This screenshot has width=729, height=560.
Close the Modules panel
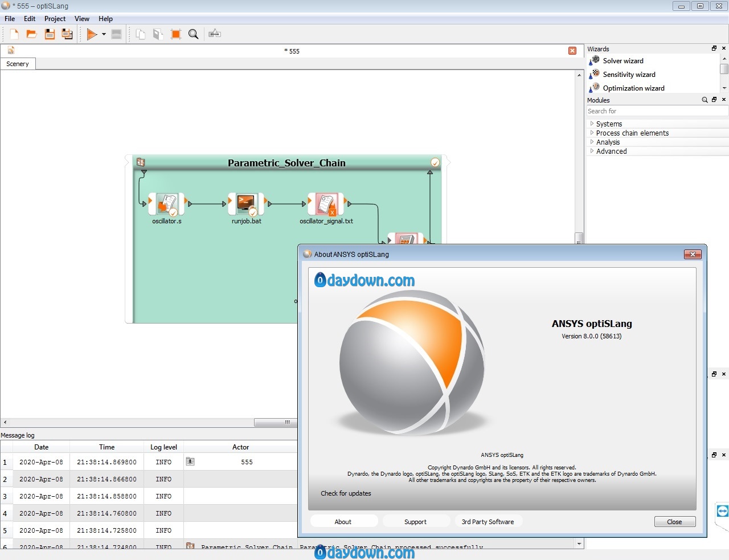(x=724, y=100)
